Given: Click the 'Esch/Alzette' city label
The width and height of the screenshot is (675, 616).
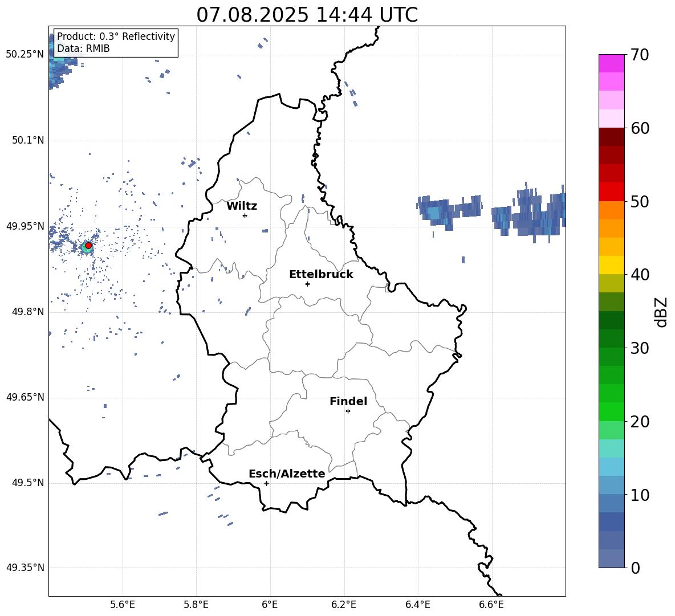Looking at the screenshot, I should (287, 474).
